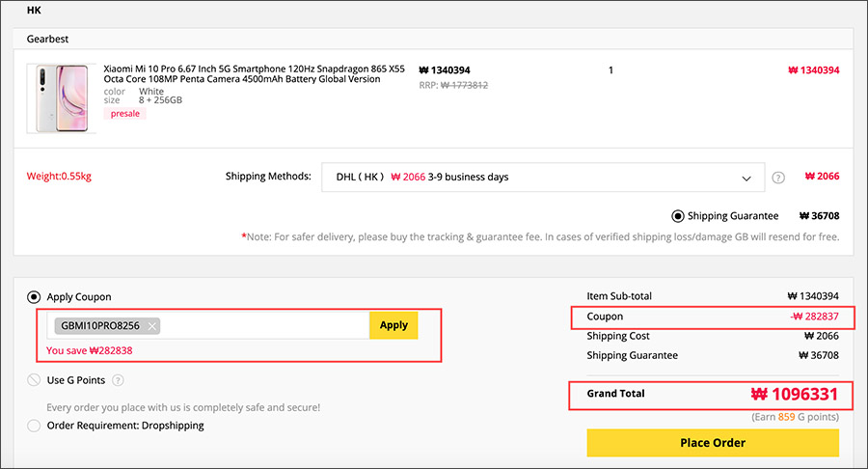This screenshot has width=868, height=469.
Task: Select the Use G Points radio option
Action: pyautogui.click(x=34, y=380)
